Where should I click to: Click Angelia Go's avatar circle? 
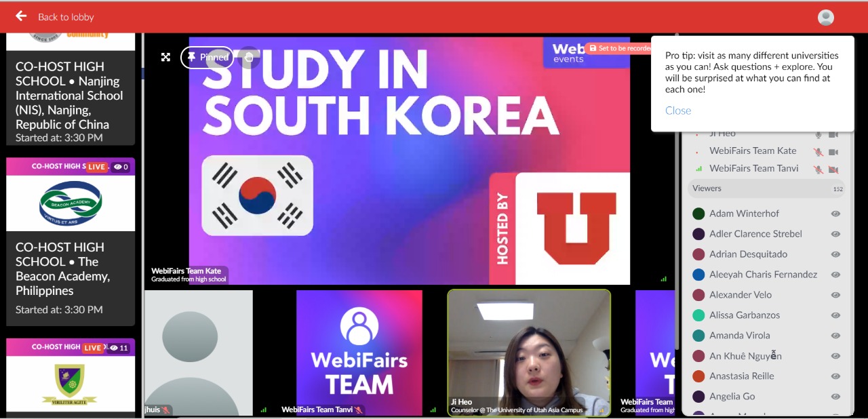click(x=698, y=397)
